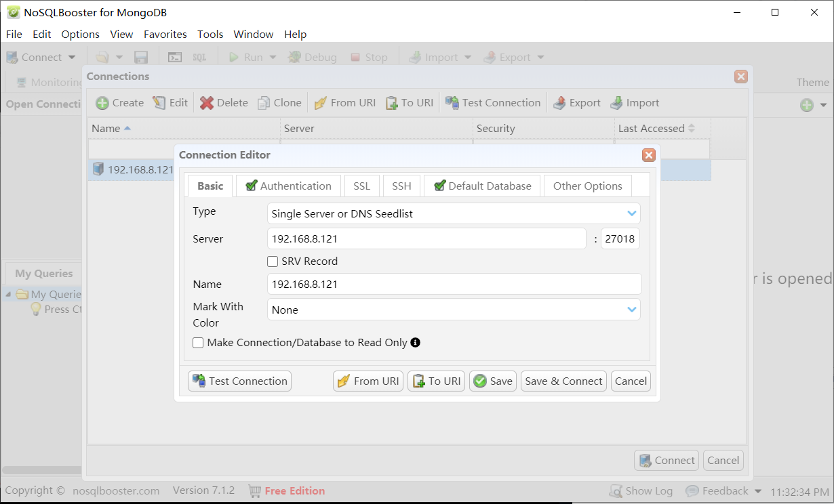The height and width of the screenshot is (504, 834).
Task: Enable the SRV Record checkbox
Action: coord(273,261)
